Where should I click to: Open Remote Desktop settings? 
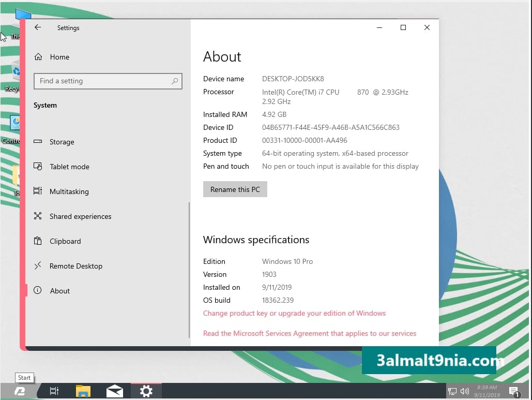(x=108, y=265)
